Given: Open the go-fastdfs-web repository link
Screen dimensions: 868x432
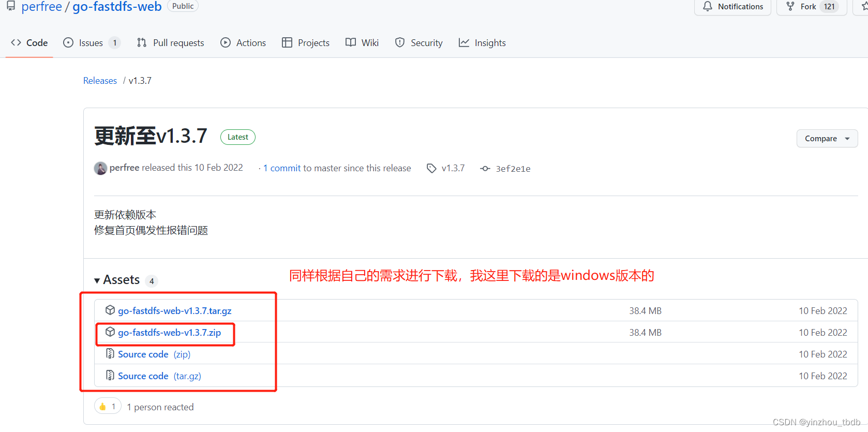Looking at the screenshot, I should [117, 7].
